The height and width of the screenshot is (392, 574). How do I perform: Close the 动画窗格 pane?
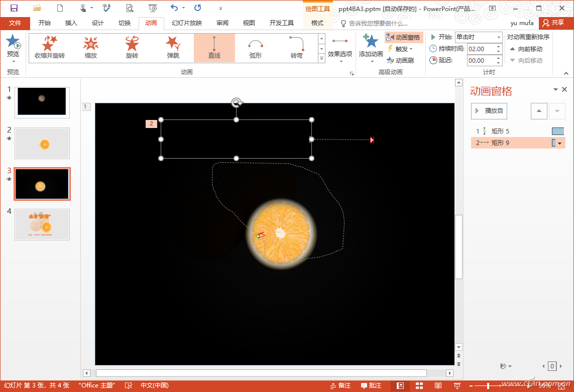[564, 89]
